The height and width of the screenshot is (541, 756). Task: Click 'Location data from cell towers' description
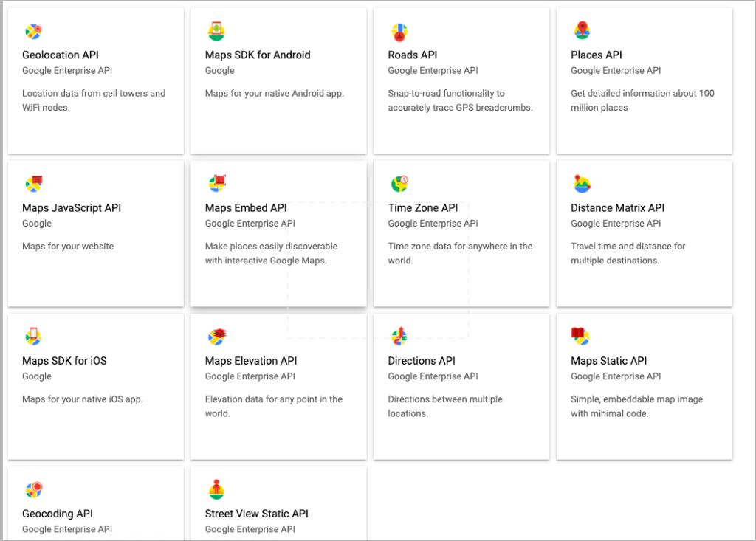coord(94,100)
